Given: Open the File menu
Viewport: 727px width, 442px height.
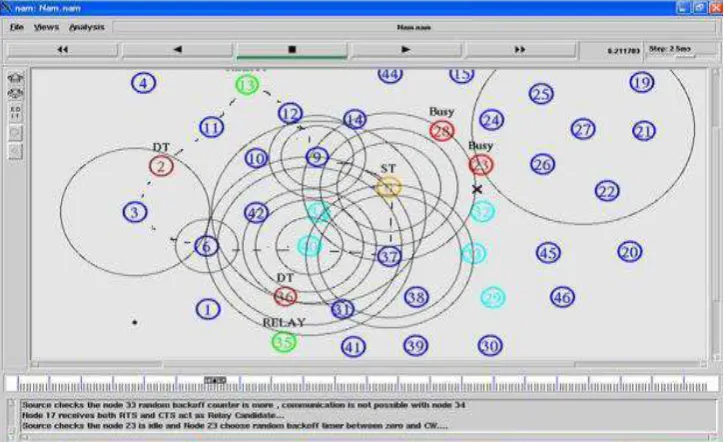Looking at the screenshot, I should tap(17, 27).
